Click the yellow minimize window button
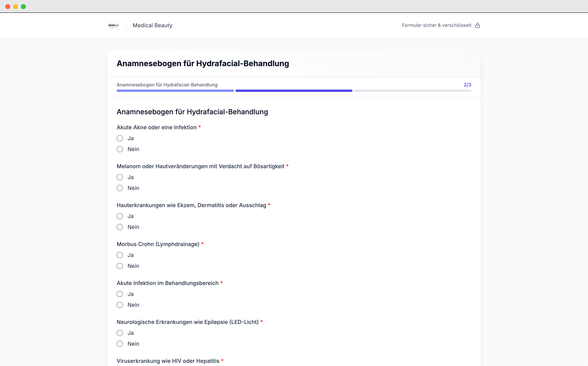The width and height of the screenshot is (588, 366). pos(16,7)
